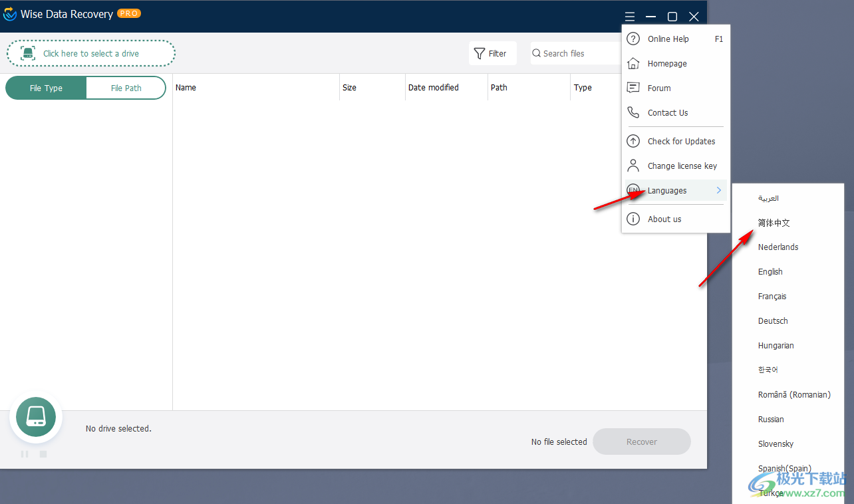Choose English language option

[770, 271]
